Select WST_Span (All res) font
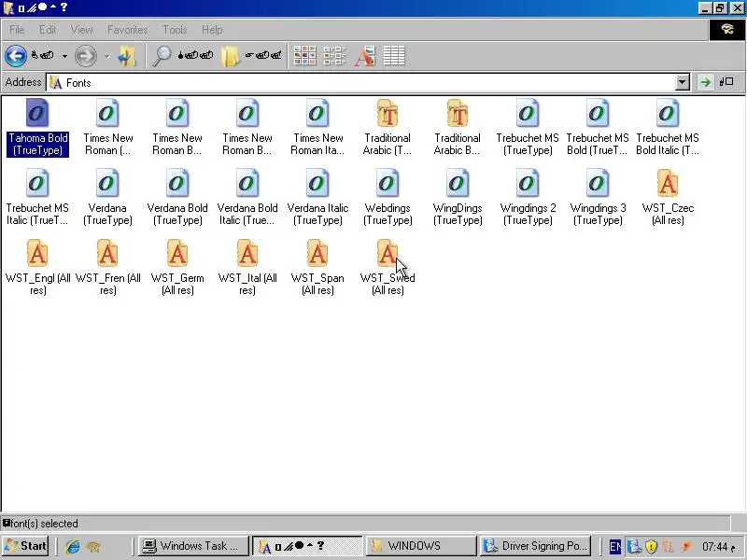 click(317, 267)
